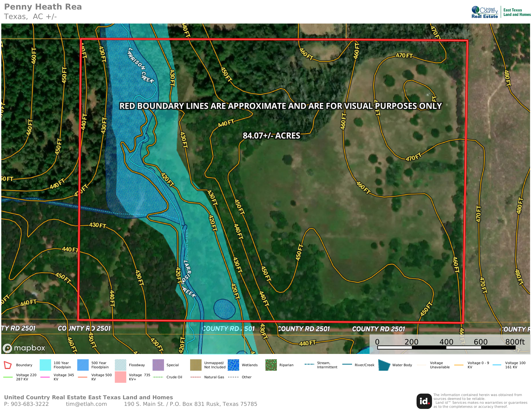The width and height of the screenshot is (532, 411).
Task: Click the Land id logo icon
Action: tap(424, 401)
